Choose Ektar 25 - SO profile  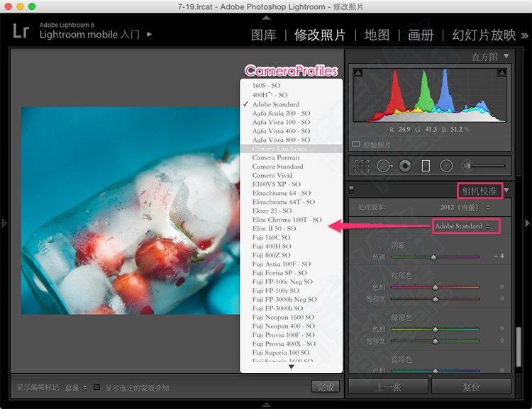pos(291,211)
